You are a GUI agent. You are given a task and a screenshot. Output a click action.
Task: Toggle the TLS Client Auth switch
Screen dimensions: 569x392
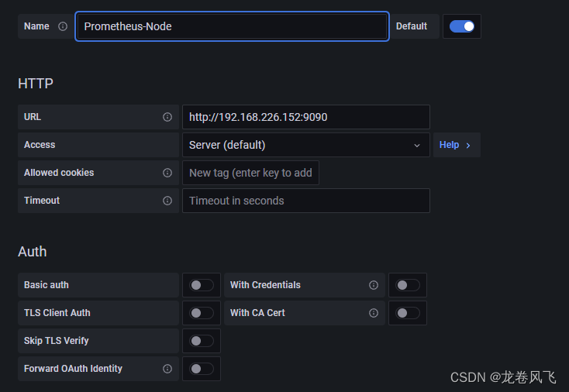tap(202, 313)
